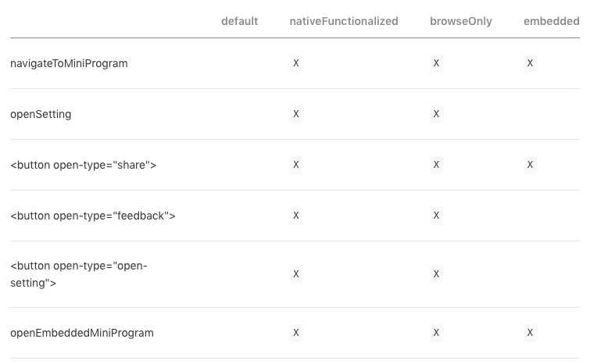Click X for openSetting under browseOnly
The image size is (590, 364).
pyautogui.click(x=436, y=114)
